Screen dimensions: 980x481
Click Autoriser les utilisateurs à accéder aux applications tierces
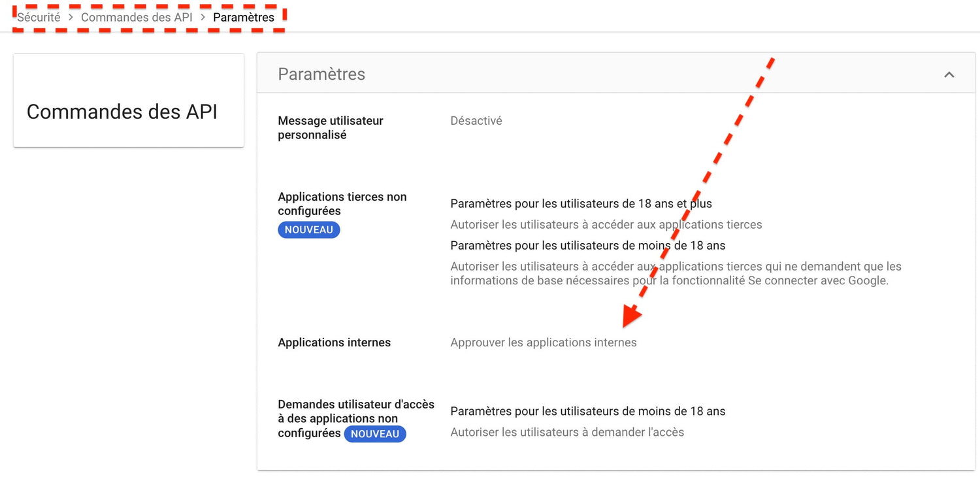click(x=606, y=224)
